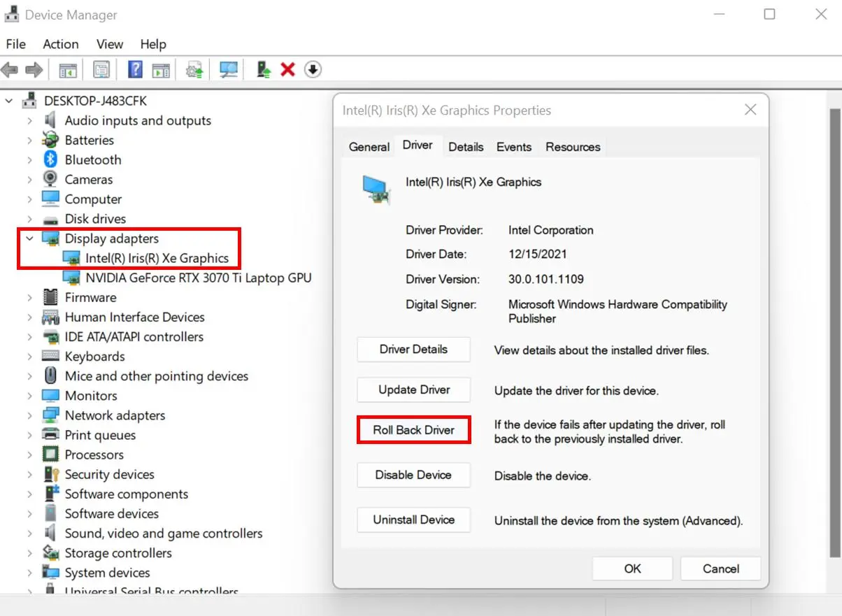This screenshot has width=842, height=616.
Task: Click the Security devices icon
Action: (x=50, y=474)
